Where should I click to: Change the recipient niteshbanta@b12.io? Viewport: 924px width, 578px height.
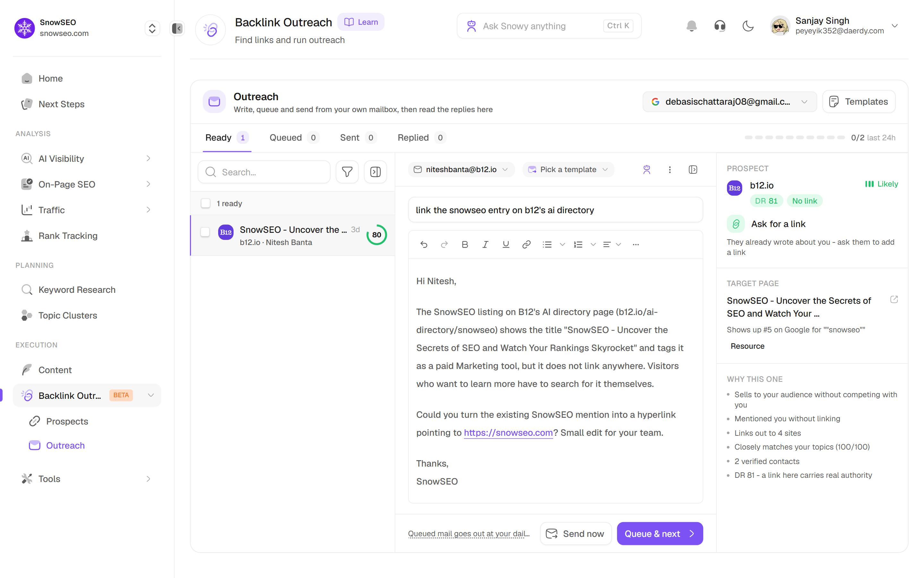coord(461,170)
